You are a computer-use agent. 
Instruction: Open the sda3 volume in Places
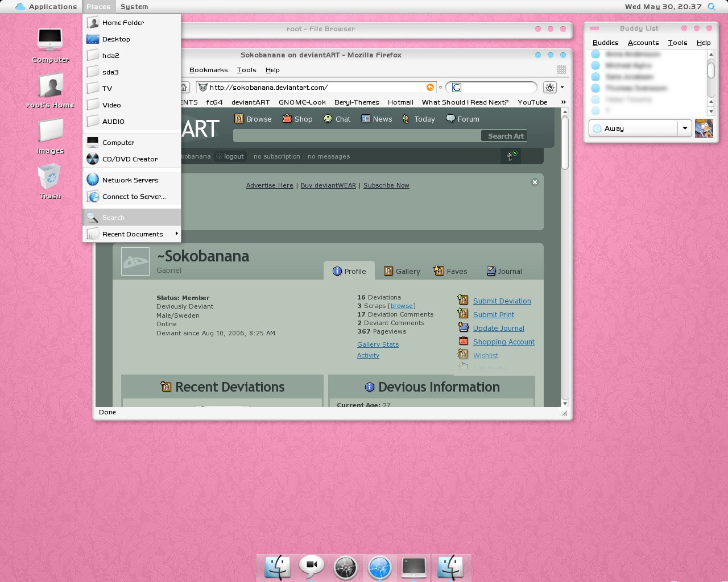point(132,72)
